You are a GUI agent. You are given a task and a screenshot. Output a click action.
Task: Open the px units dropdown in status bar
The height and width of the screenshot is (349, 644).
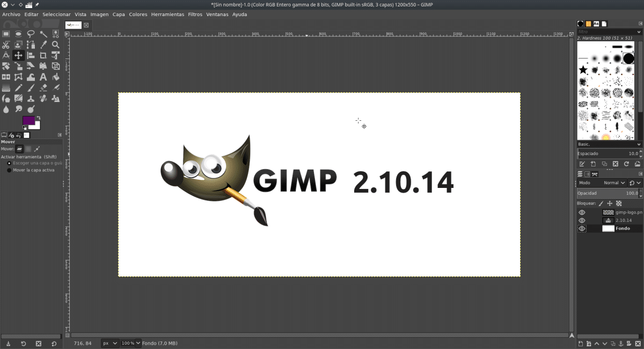110,343
